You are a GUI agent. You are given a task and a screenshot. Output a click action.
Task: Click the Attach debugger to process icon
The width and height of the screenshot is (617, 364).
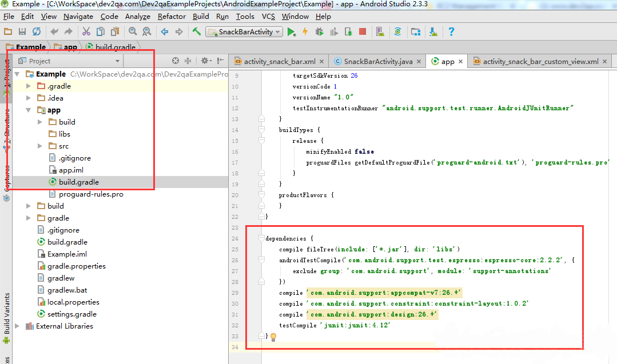point(348,32)
